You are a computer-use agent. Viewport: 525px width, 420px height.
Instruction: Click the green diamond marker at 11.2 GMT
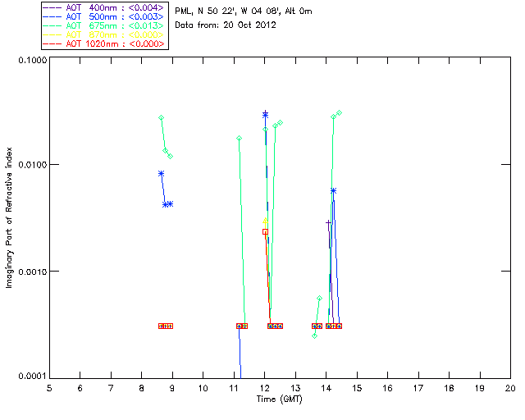tap(239, 138)
